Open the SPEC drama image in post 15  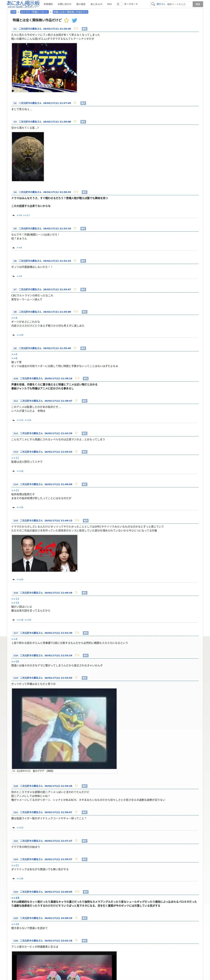(x=45, y=553)
